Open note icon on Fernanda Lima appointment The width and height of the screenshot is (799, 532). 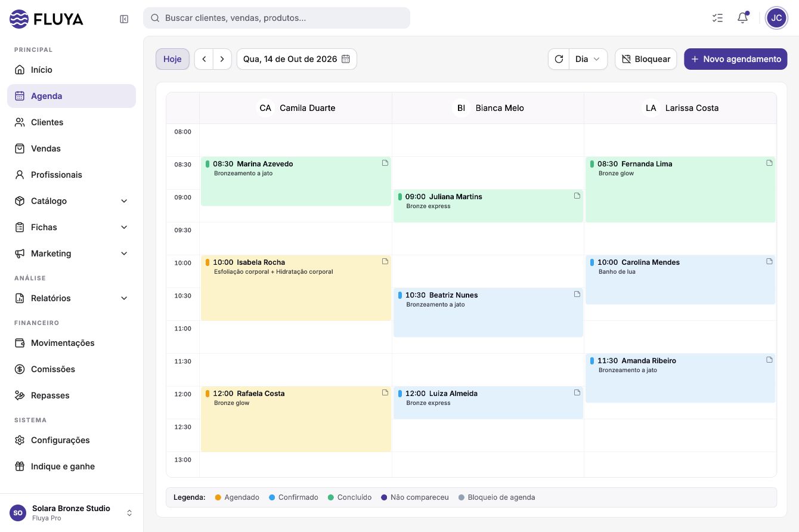tap(769, 163)
